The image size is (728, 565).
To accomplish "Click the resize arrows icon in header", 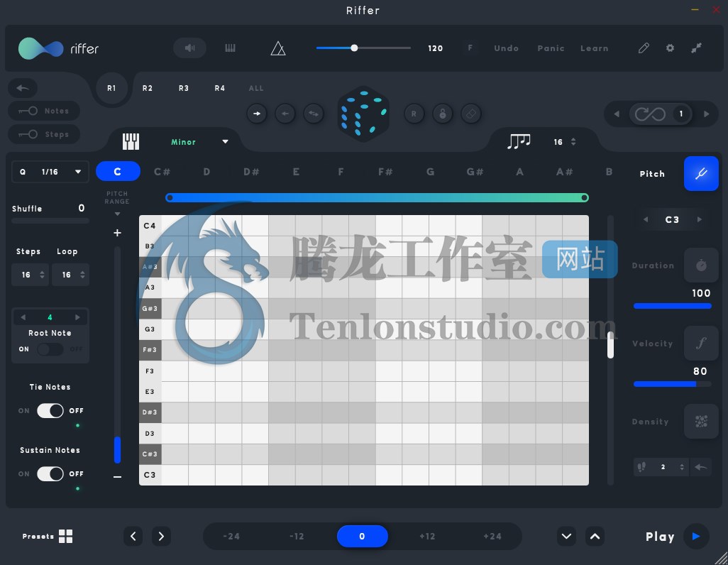I will click(x=696, y=48).
